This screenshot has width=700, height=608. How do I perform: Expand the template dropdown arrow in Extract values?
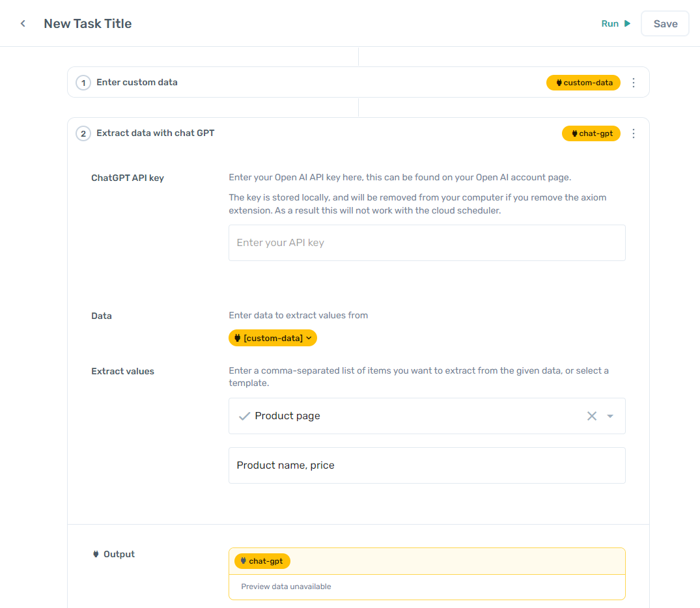click(x=609, y=415)
